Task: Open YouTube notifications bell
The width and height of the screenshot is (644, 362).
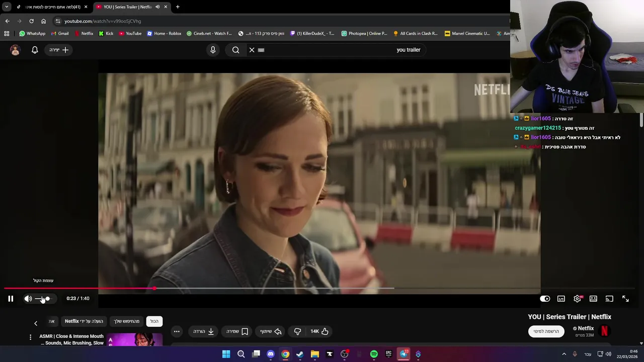Action: pos(35,50)
